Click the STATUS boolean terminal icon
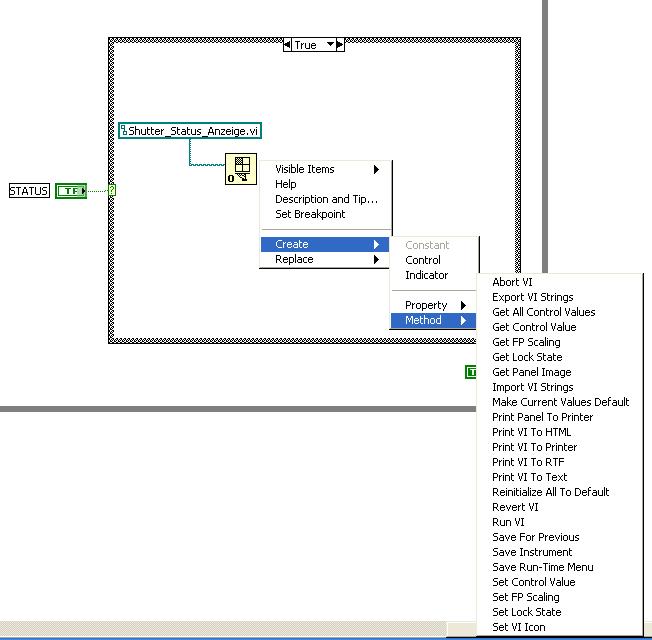652x640 pixels. [71, 191]
